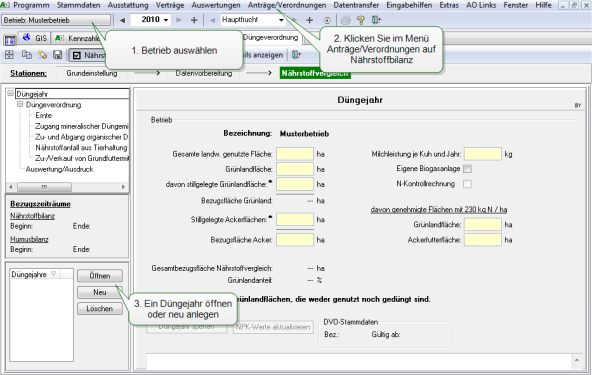Collapse the Düngejahr tree node
This screenshot has width=592, height=375.
[11, 93]
